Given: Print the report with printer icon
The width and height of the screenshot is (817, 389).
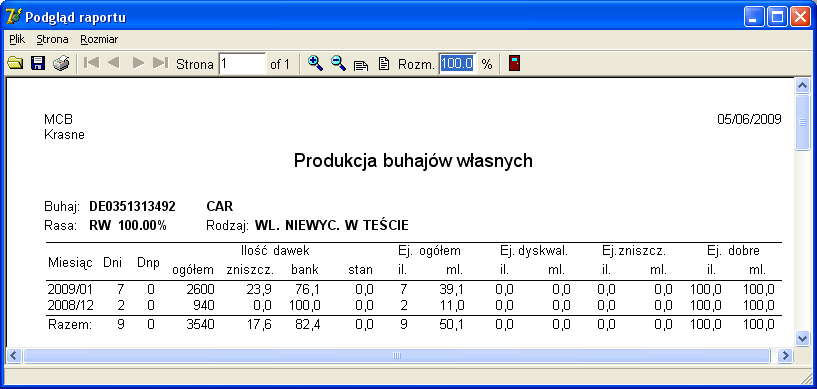Looking at the screenshot, I should coord(61,64).
